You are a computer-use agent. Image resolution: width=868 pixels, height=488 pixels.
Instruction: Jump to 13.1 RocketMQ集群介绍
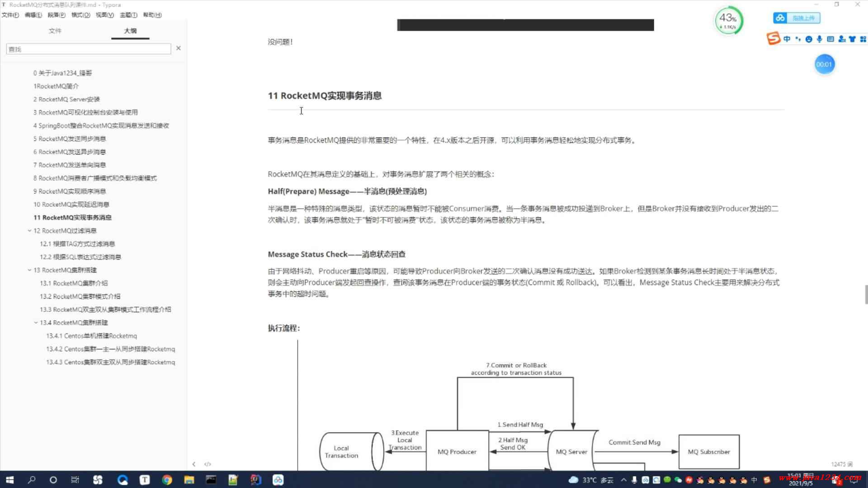(74, 283)
